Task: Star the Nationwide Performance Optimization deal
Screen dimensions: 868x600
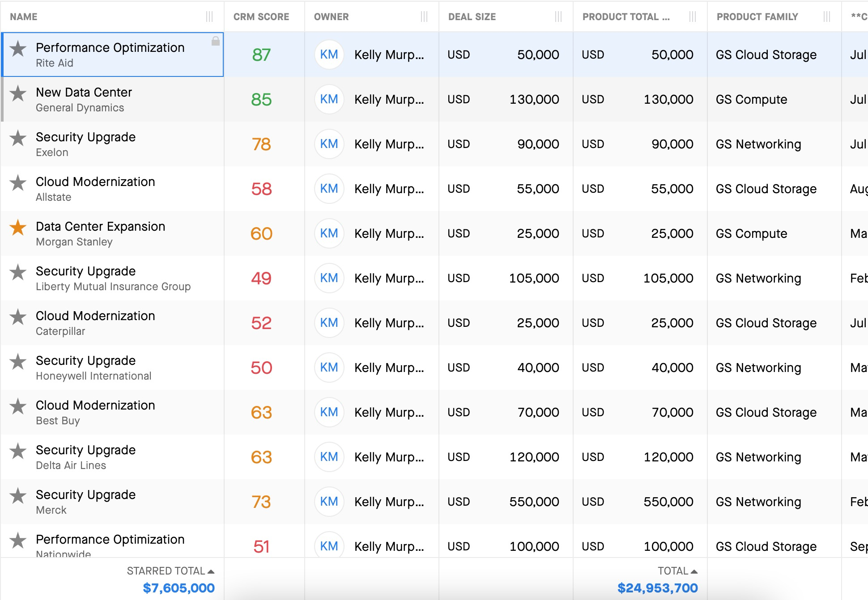Action: pos(18,540)
